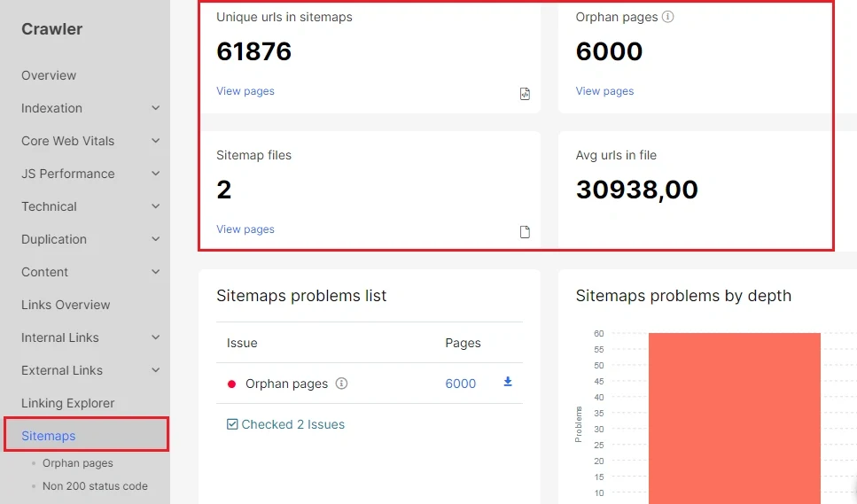Expand the Duplication section chevron
Image resolution: width=857 pixels, height=504 pixels.
point(156,239)
